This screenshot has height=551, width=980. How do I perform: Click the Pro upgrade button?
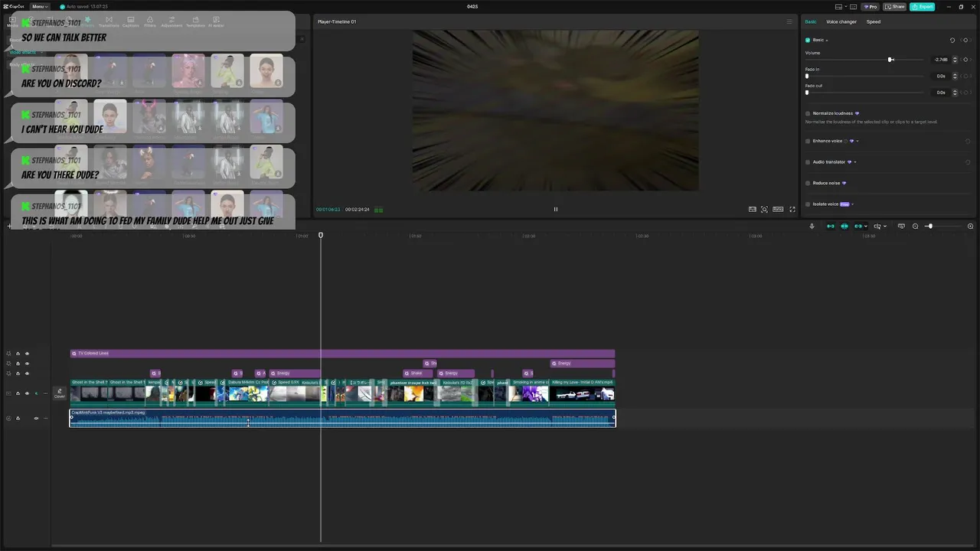pyautogui.click(x=870, y=6)
